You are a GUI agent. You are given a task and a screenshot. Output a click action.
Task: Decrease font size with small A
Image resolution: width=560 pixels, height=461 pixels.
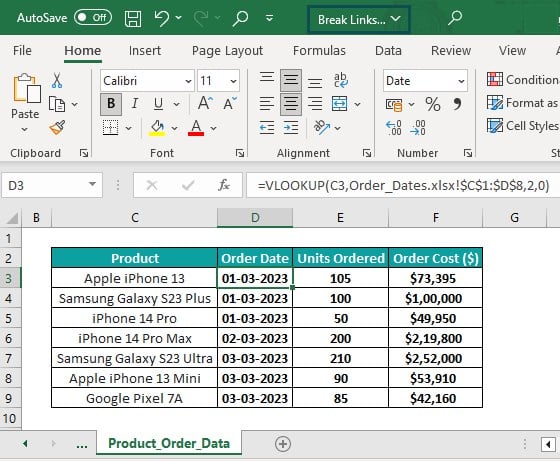tap(230, 104)
